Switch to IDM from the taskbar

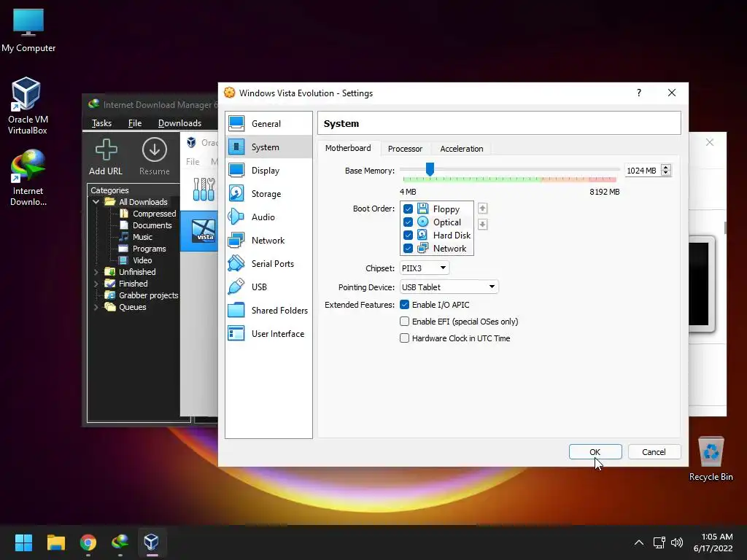pyautogui.click(x=120, y=542)
